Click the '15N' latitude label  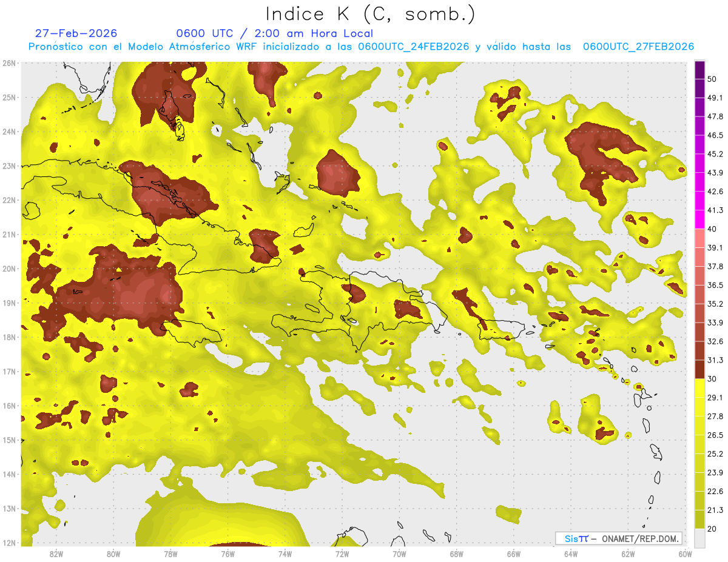9,440
